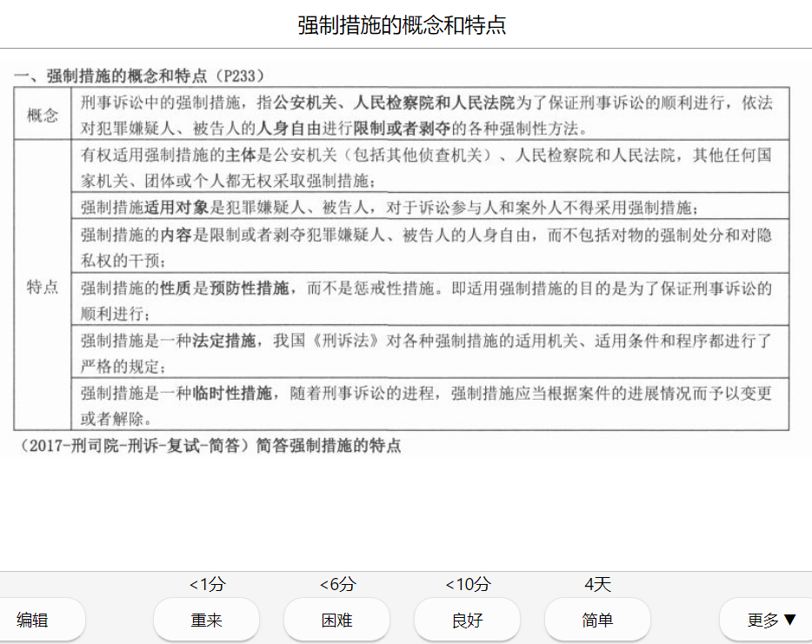
Task: Click the 4天 interval label
Action: tap(597, 584)
